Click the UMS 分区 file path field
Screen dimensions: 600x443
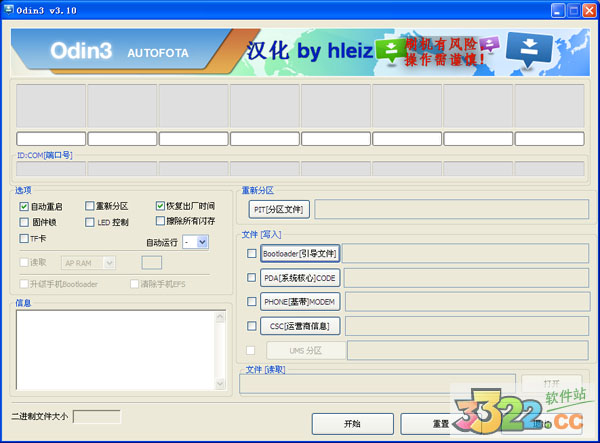(x=468, y=350)
